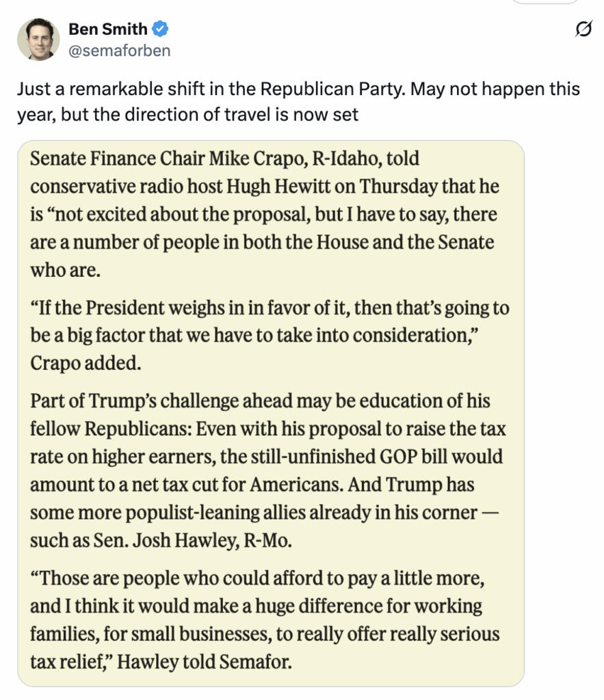Click the @semaforben handle

coord(119,51)
